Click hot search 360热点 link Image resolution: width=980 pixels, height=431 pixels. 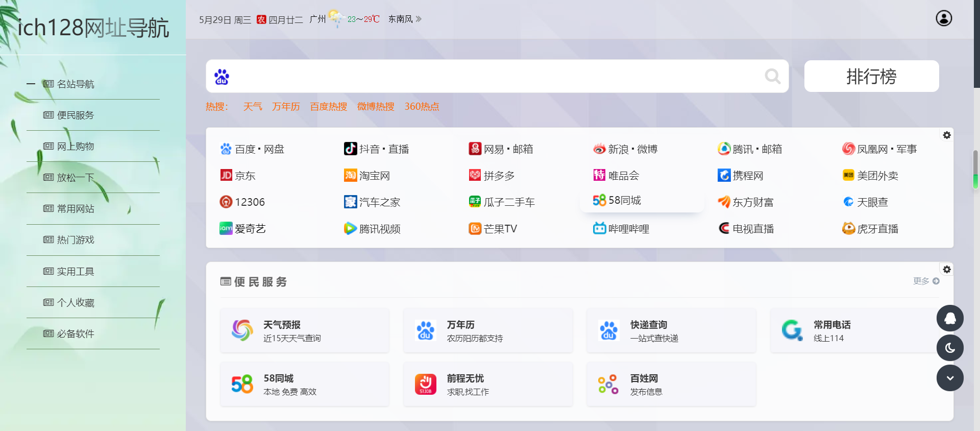pyautogui.click(x=422, y=106)
